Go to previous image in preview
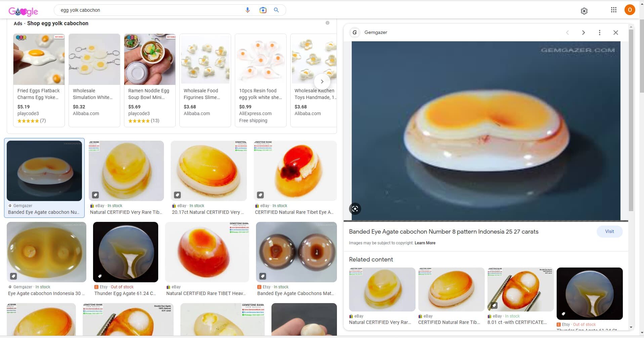644x338 pixels. click(x=567, y=33)
